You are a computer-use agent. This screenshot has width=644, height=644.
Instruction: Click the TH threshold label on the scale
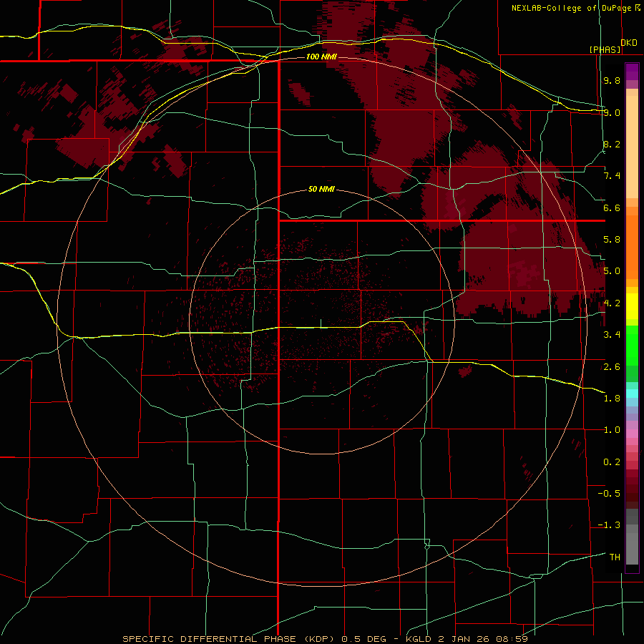point(615,557)
